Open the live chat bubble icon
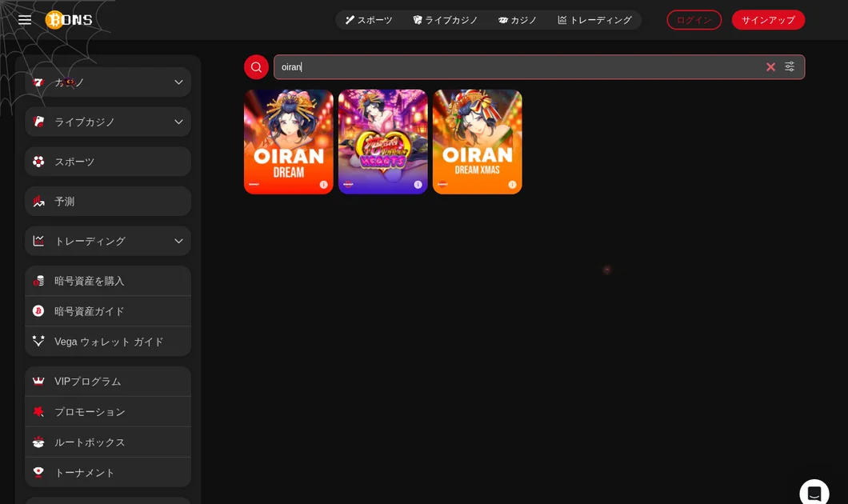The width and height of the screenshot is (848, 504). coord(814,492)
